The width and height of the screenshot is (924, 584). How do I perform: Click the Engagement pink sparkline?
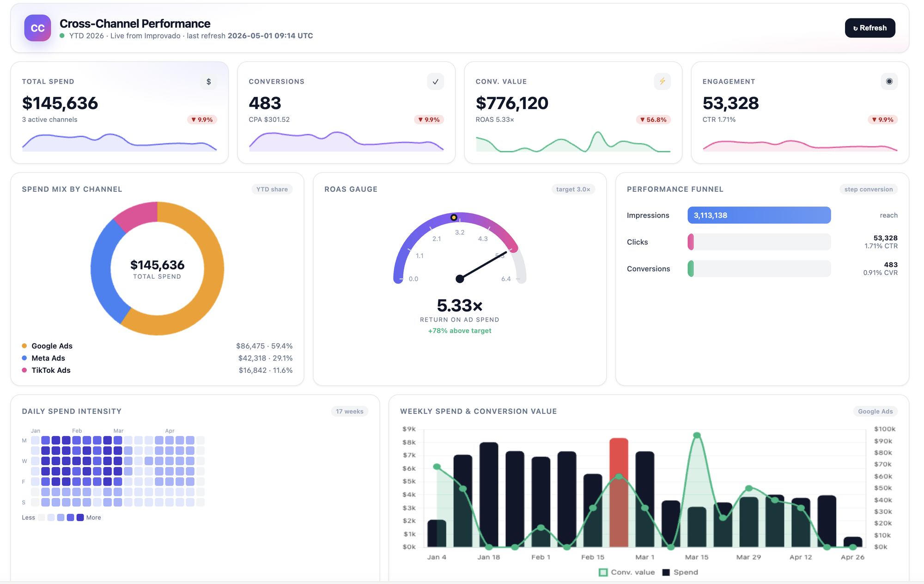tap(800, 146)
